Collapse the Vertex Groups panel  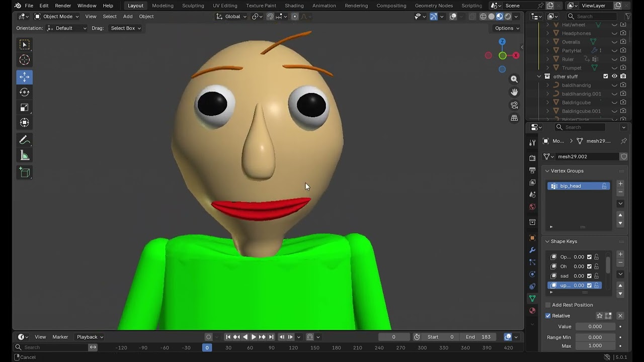click(547, 171)
